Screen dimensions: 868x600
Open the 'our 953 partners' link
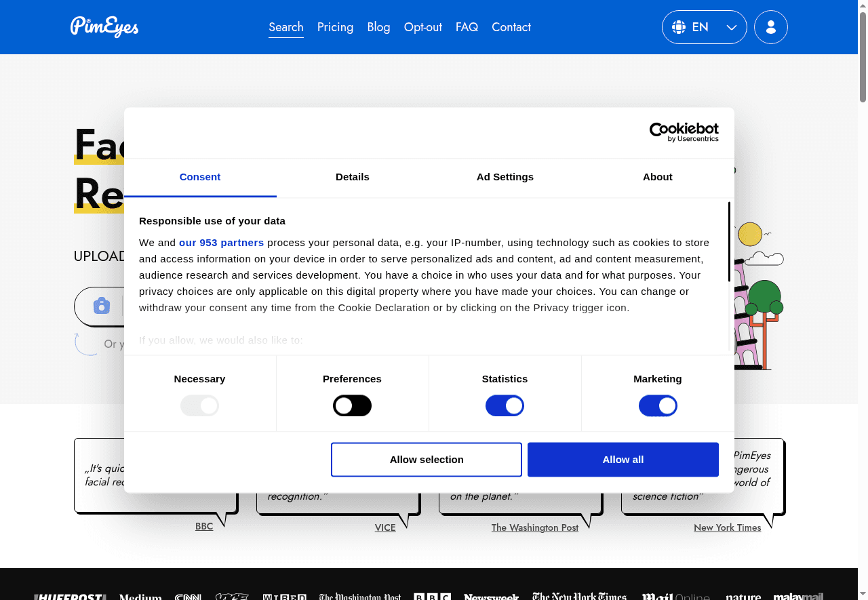point(221,243)
